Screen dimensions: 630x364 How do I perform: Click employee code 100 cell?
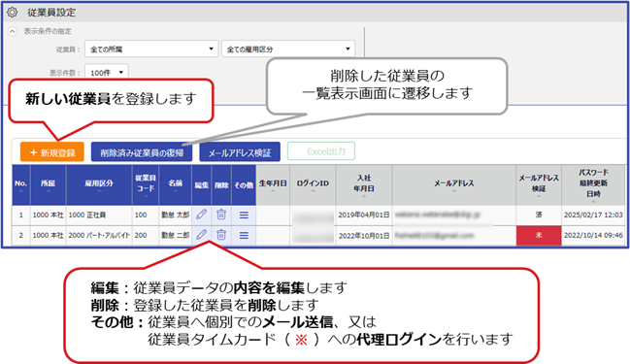click(145, 215)
